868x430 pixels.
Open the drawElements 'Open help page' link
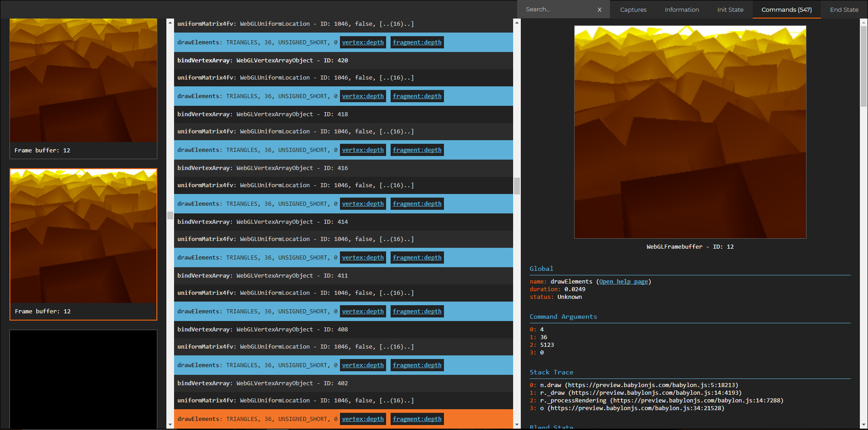point(623,282)
